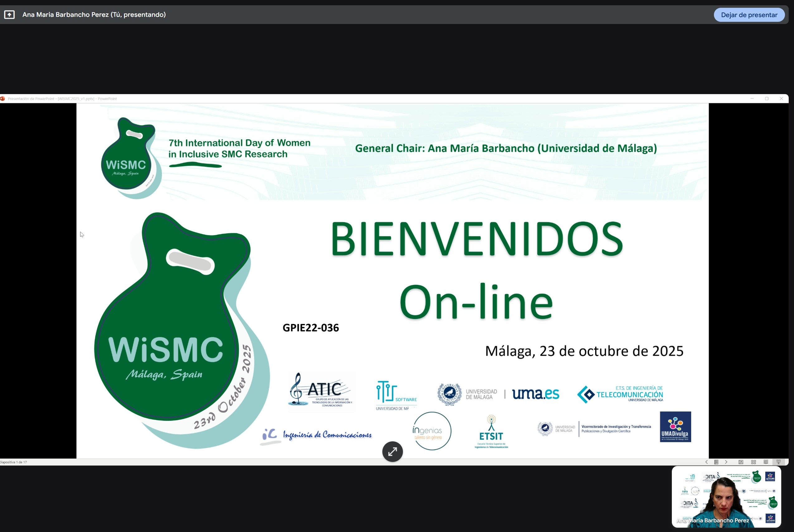Click Ana Maria's self-view video thumbnail
This screenshot has width=794, height=532.
point(726,496)
